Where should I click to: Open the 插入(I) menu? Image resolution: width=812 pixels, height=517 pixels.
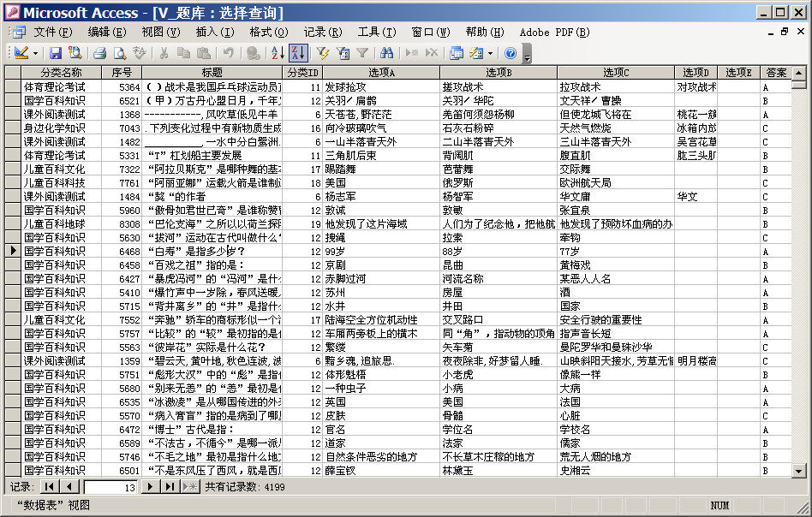pos(215,32)
